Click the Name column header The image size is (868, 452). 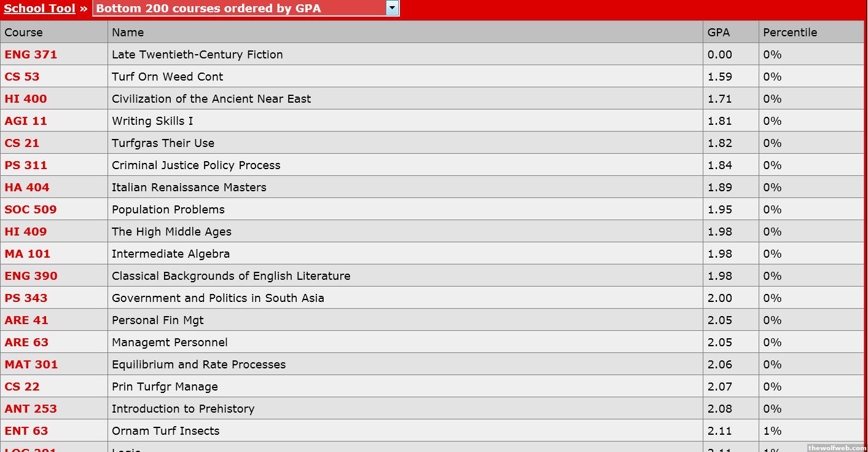(128, 32)
